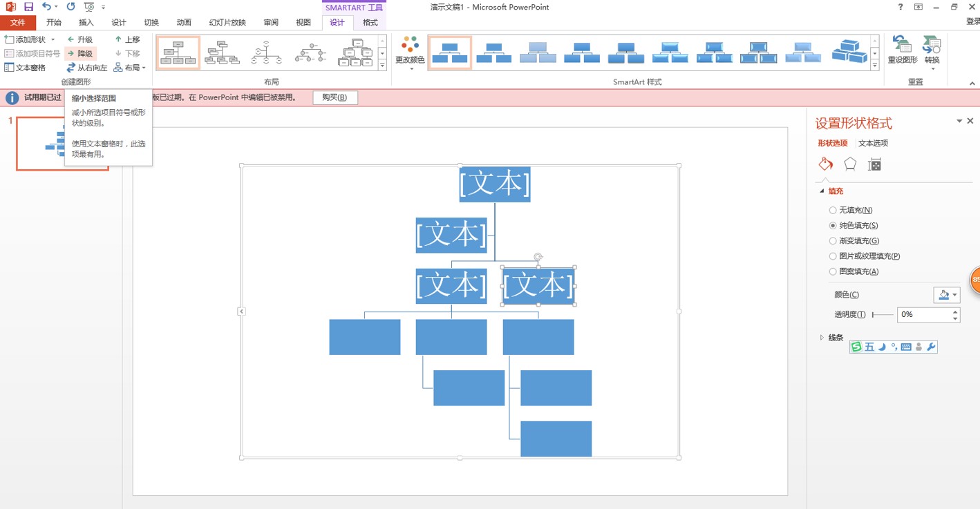Collapse the ribbon with the caret
Viewport: 980px width, 509px height.
coord(972,84)
